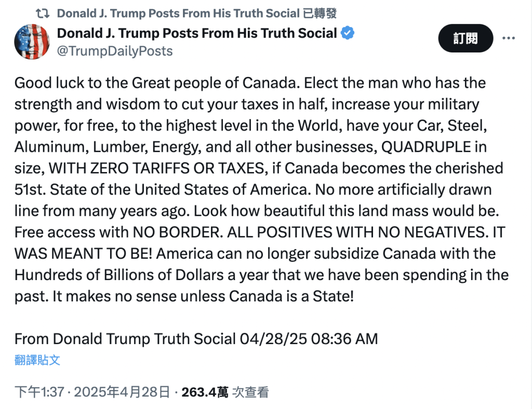Open the three-dot more options menu
Viewport: 532px width, 409px height.
pos(509,38)
